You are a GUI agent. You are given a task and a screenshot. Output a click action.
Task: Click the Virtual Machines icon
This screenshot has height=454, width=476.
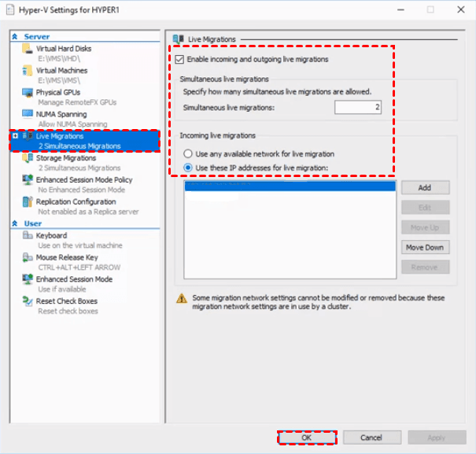click(x=28, y=71)
